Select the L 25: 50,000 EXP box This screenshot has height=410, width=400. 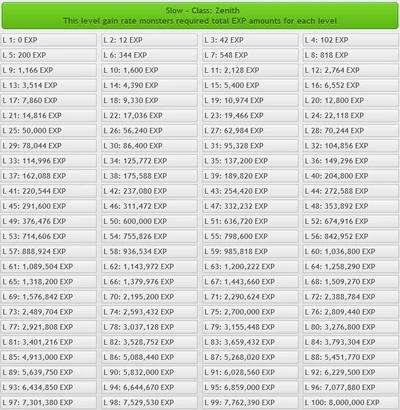49,131
